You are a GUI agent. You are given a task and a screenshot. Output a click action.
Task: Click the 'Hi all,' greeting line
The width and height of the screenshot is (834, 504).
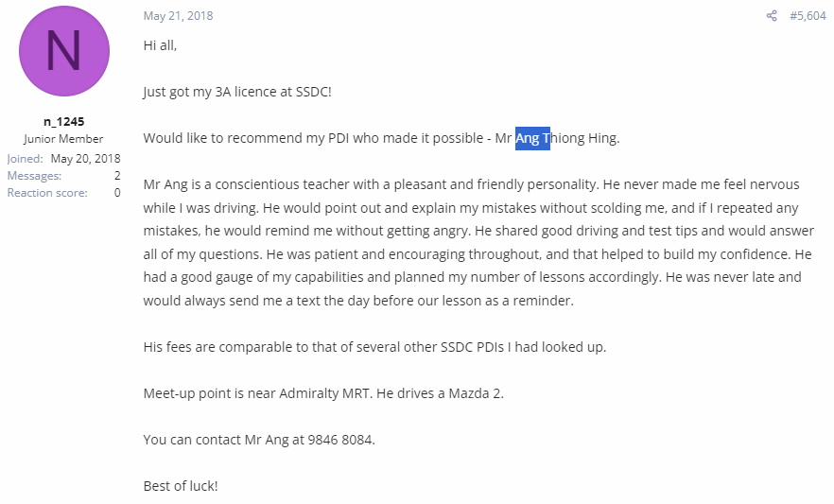pyautogui.click(x=160, y=45)
